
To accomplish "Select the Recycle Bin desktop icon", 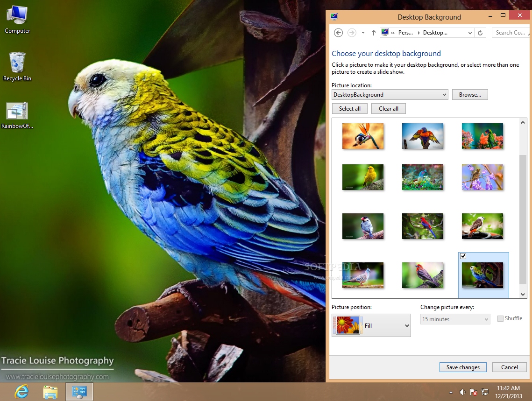I will tap(17, 67).
